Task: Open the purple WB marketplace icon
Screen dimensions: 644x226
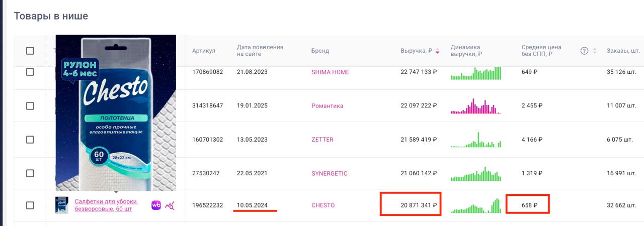Action: coord(156,205)
